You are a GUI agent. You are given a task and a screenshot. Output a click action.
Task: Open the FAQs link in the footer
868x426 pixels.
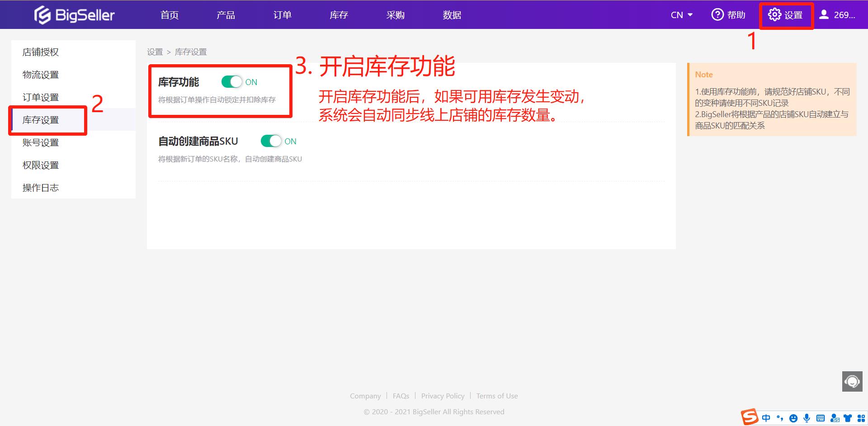point(401,396)
